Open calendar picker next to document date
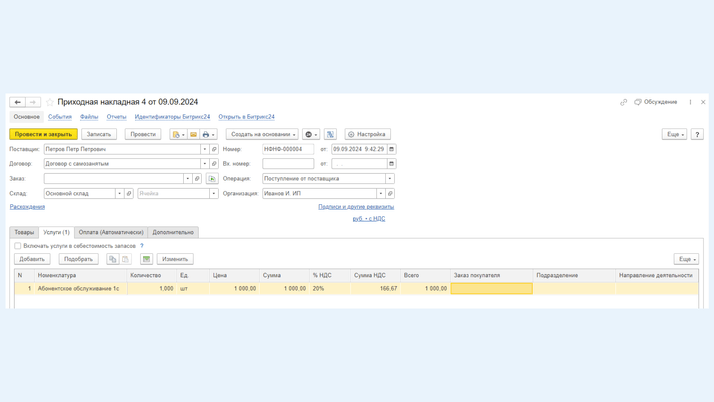The width and height of the screenshot is (714, 402). click(x=391, y=149)
